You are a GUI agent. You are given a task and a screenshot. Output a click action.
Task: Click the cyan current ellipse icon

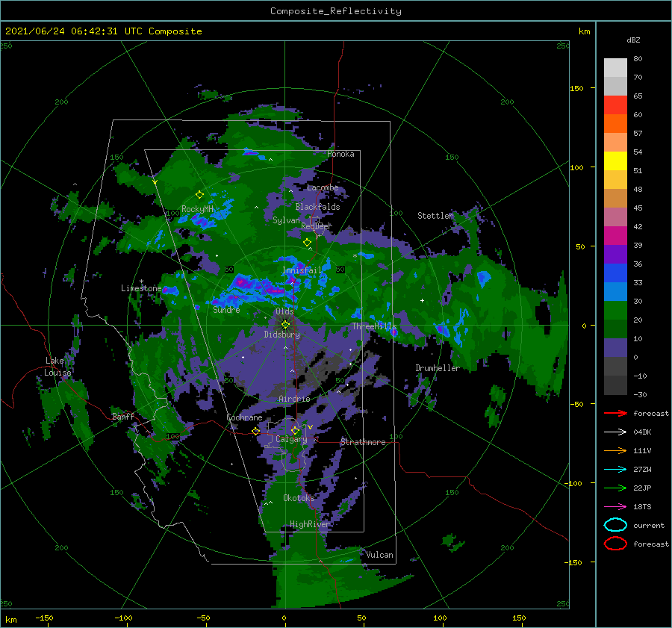[615, 525]
